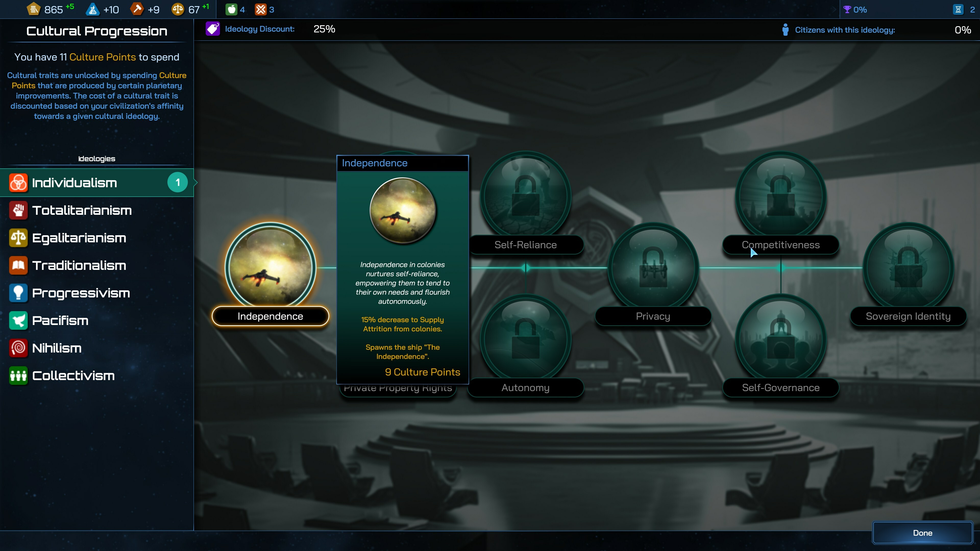
Task: Select the locked Self-Governance trait node
Action: 781,339
